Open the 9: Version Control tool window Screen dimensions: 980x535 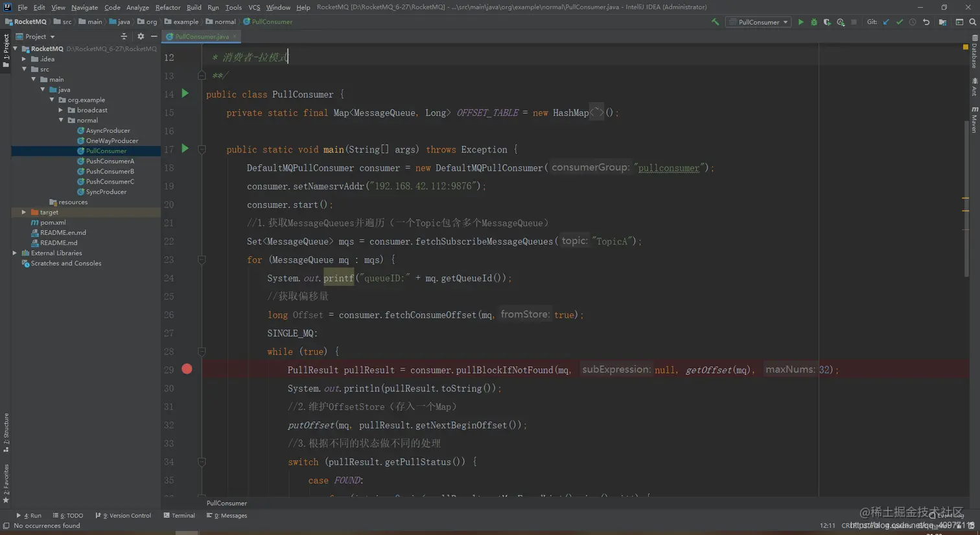tap(123, 516)
